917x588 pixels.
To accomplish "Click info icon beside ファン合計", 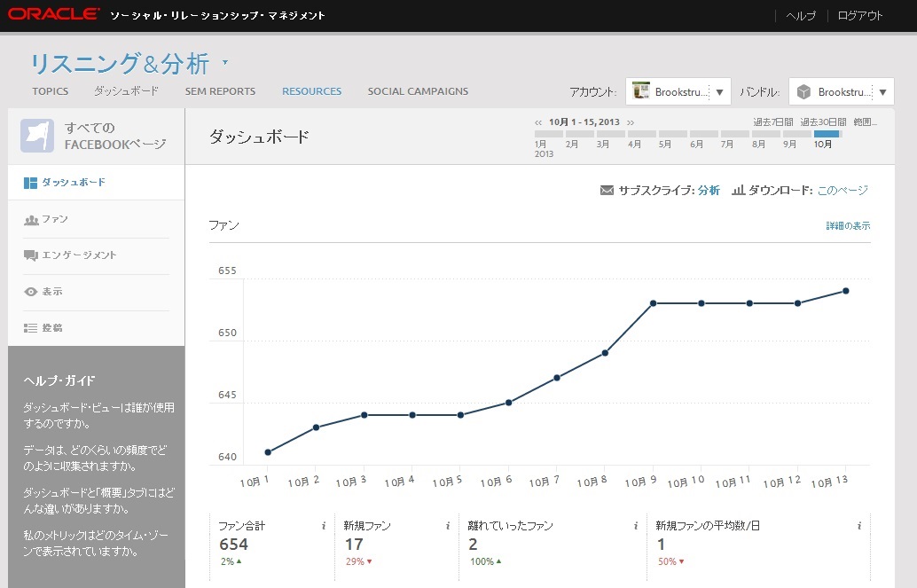I will pyautogui.click(x=324, y=526).
